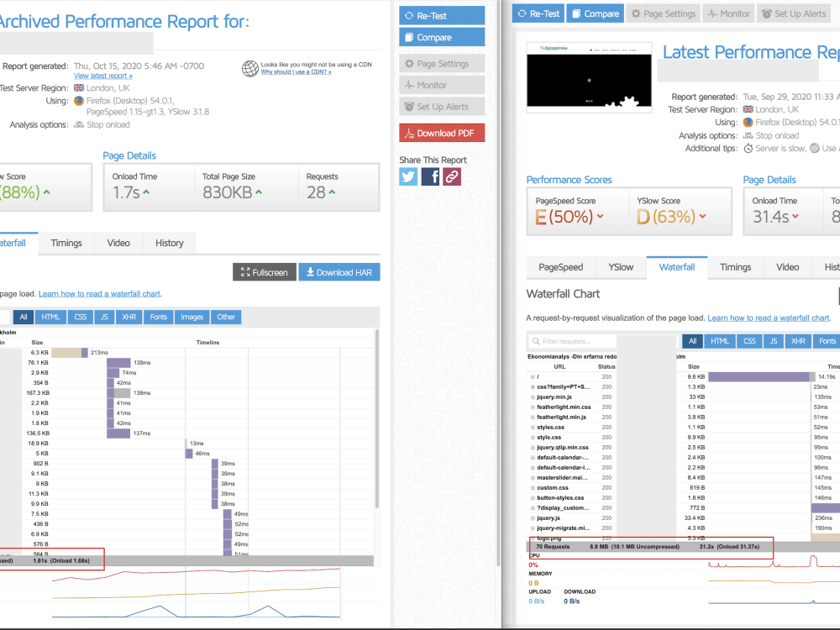Filter archived waterfall by All
This screenshot has height=630, width=840.
(23, 318)
